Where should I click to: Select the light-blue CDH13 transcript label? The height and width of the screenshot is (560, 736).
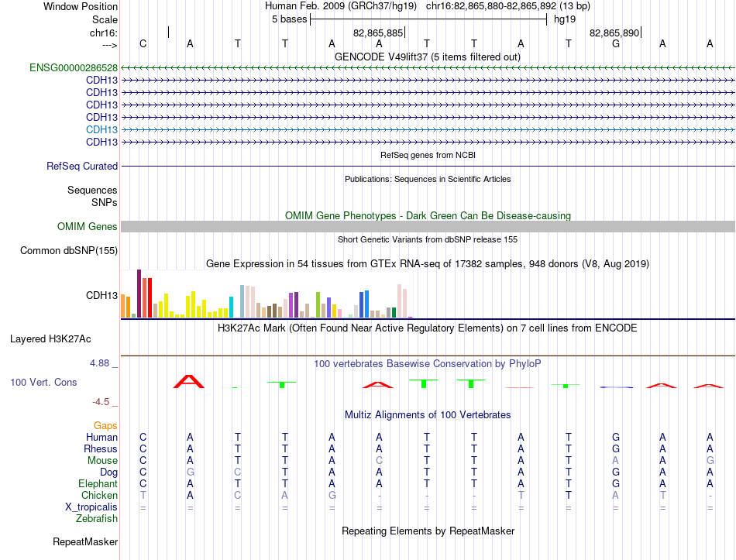click(x=101, y=129)
